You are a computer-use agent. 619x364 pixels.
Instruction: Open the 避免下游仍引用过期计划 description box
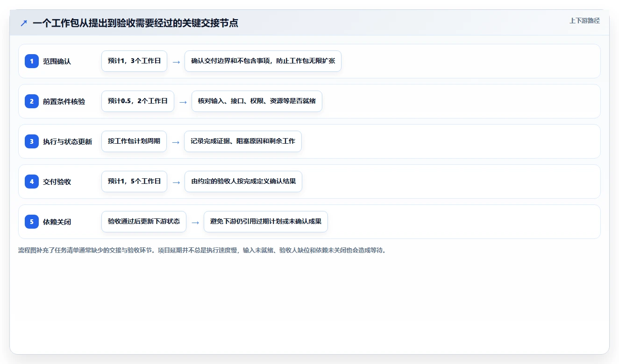tap(266, 222)
